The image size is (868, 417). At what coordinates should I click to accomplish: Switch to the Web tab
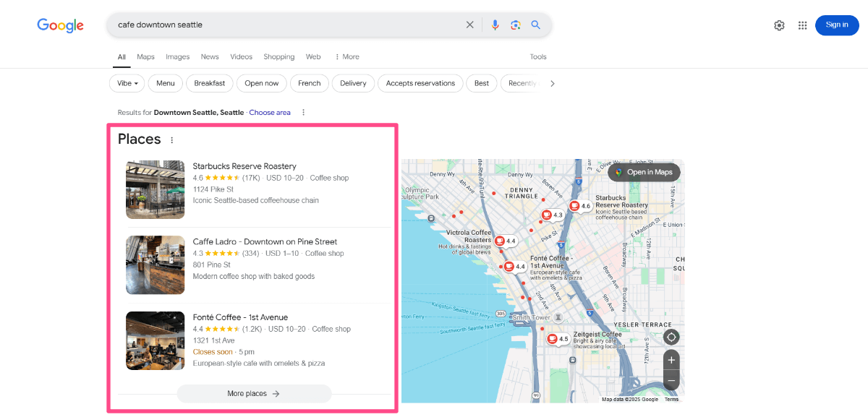click(313, 57)
